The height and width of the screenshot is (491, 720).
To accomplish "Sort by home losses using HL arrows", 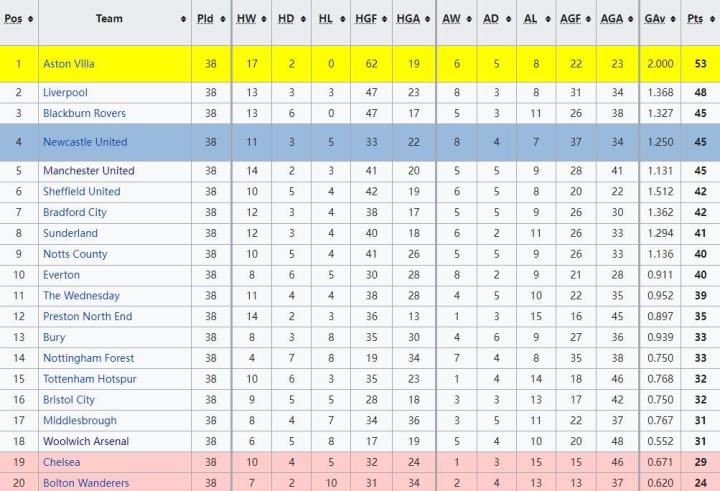I will (341, 19).
